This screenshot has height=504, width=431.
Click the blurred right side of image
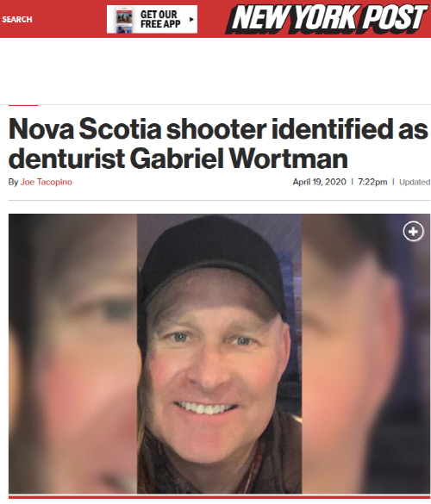365,353
